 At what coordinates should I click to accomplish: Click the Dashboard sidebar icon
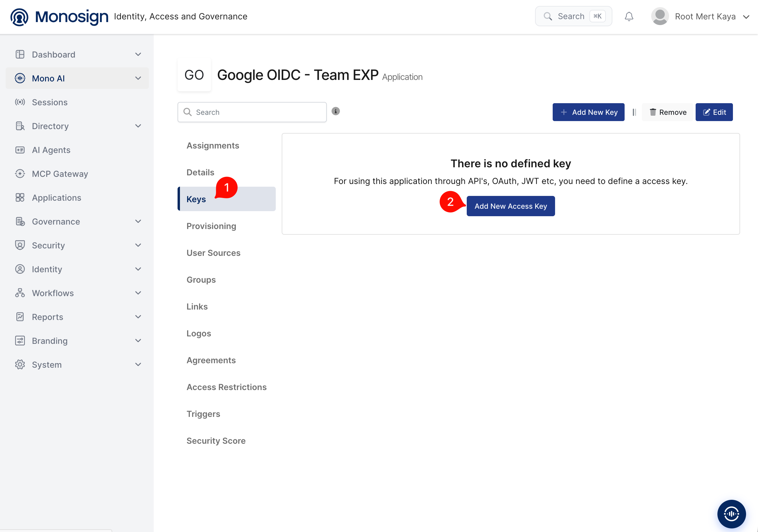(x=20, y=54)
